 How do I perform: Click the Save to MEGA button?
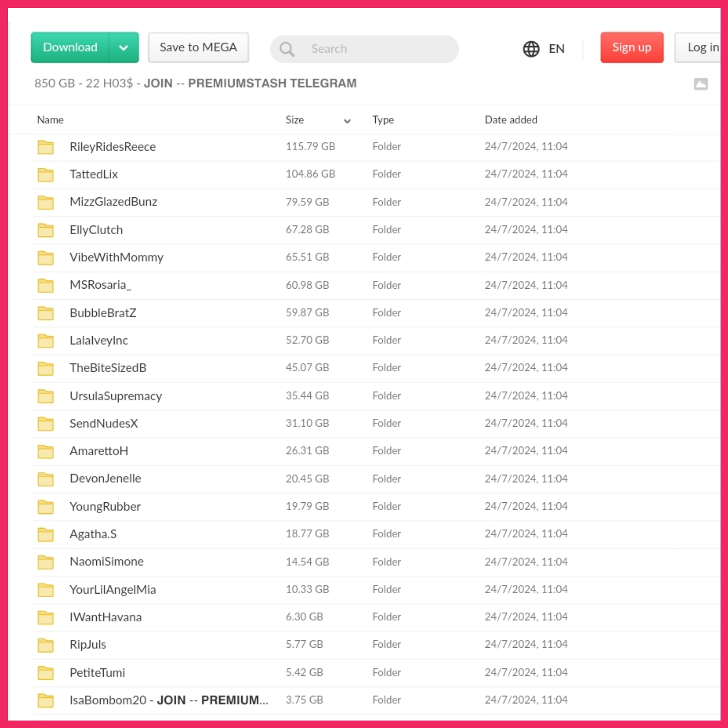198,48
